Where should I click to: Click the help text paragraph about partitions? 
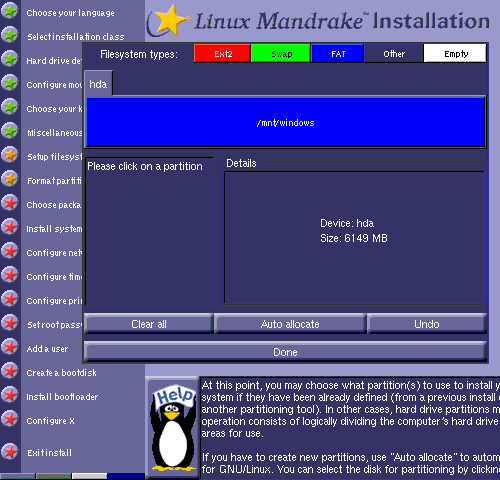tap(350, 409)
